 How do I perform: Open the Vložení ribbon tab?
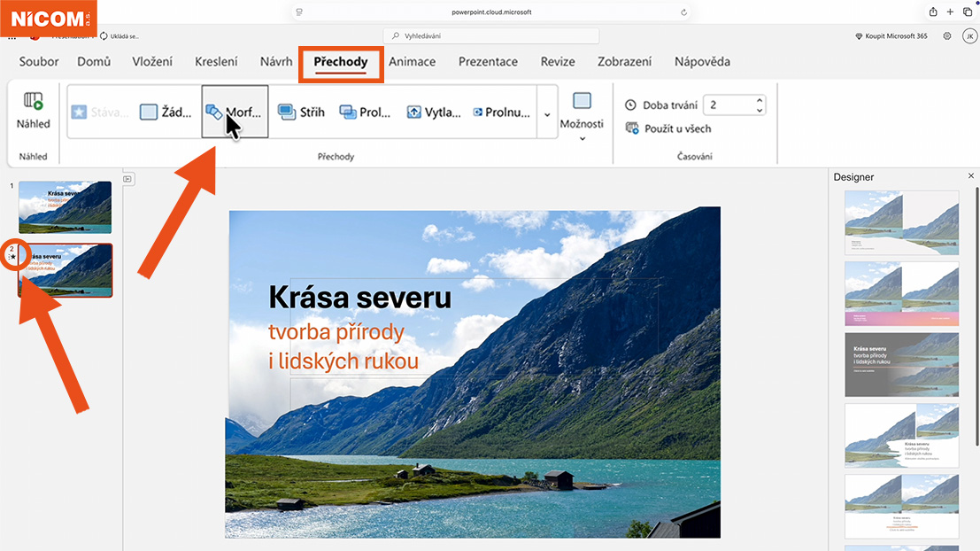[x=152, y=61]
